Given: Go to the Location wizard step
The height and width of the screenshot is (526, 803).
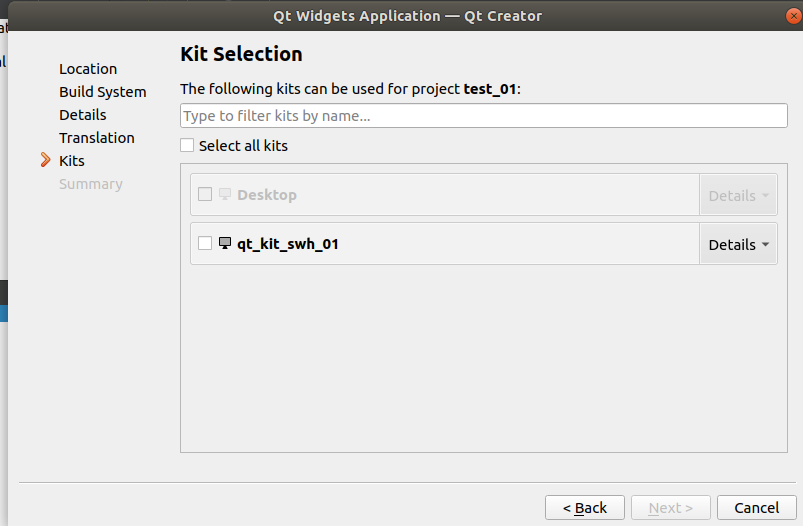Looking at the screenshot, I should point(88,69).
